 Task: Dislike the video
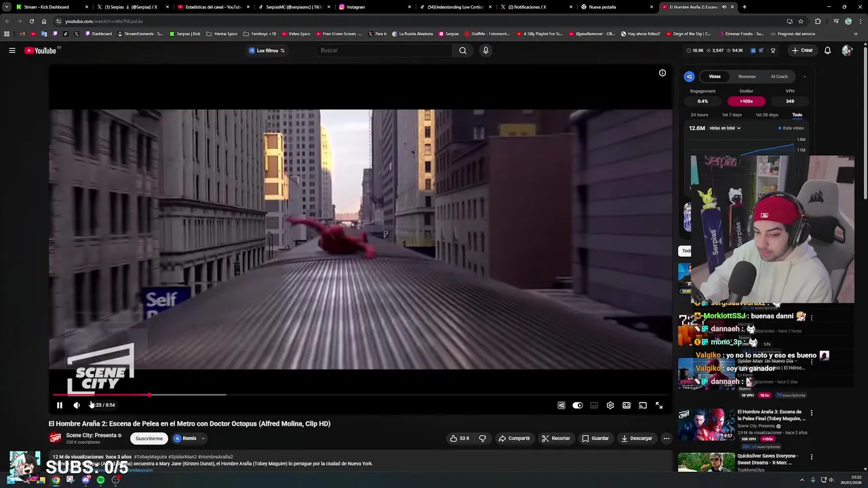482,439
